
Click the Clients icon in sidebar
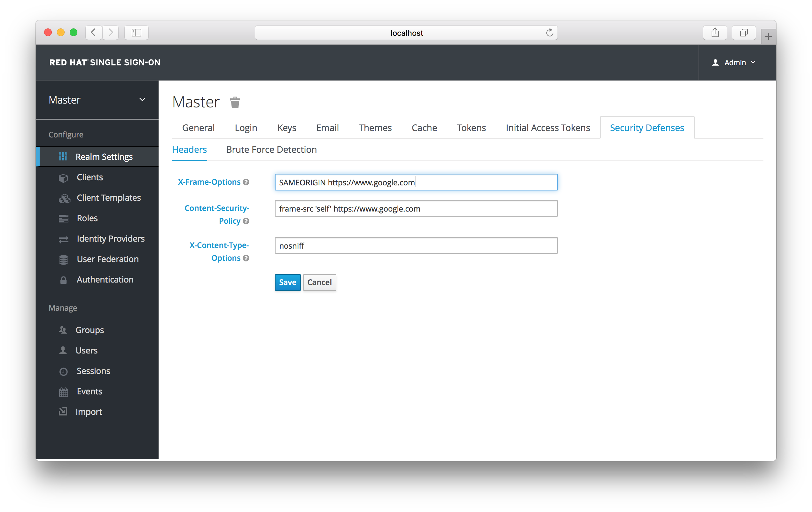[x=63, y=177]
